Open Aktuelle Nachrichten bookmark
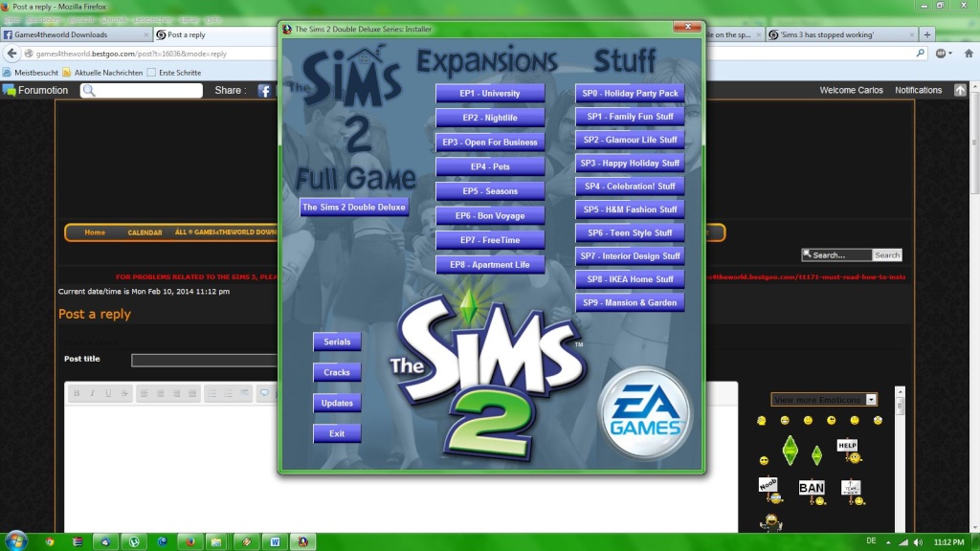 point(102,73)
